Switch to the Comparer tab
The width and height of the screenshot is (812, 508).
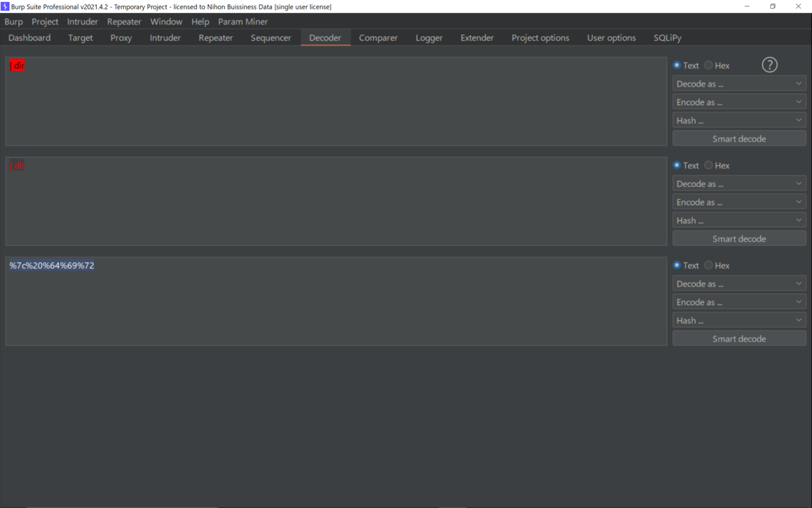pyautogui.click(x=378, y=38)
